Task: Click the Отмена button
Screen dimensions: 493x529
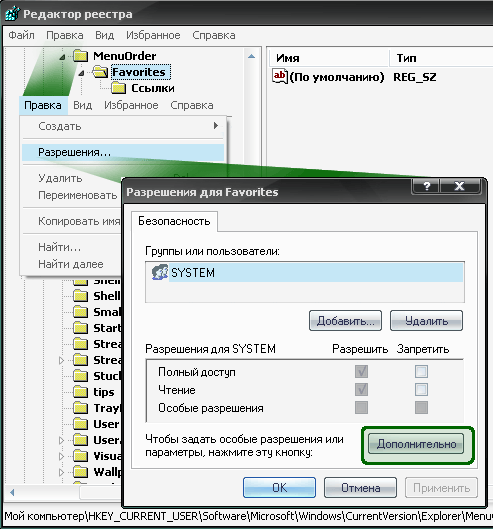Action: [360, 488]
